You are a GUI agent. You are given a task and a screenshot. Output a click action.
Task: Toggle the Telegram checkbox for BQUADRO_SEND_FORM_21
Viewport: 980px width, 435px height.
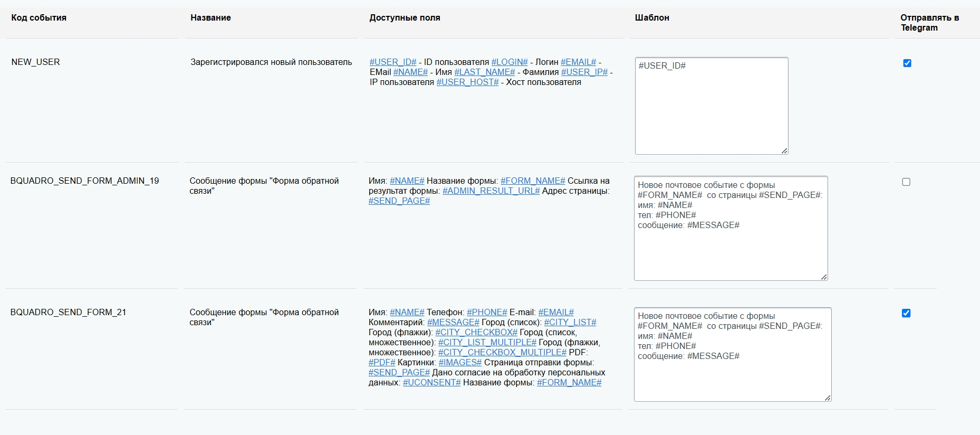906,313
